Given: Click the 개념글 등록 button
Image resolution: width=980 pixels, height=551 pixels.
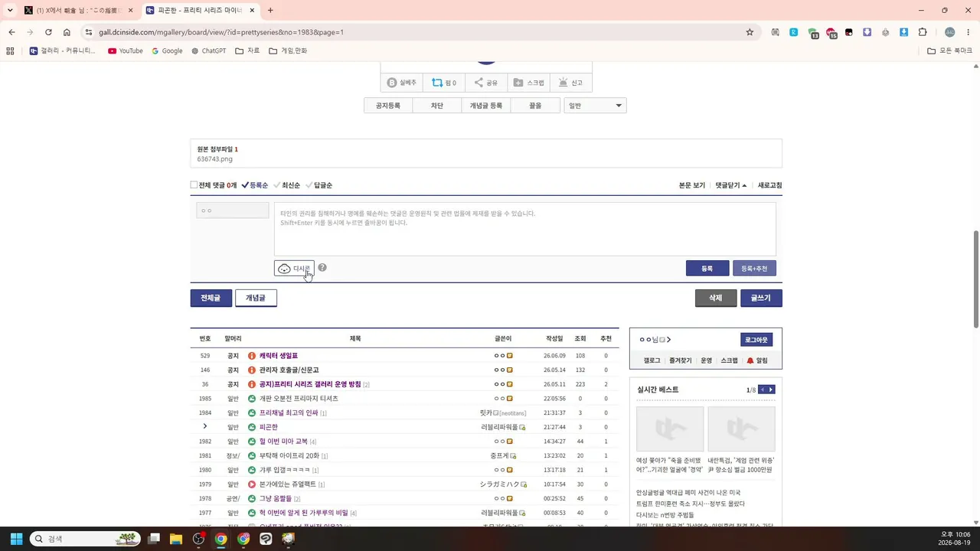Looking at the screenshot, I should click(485, 106).
